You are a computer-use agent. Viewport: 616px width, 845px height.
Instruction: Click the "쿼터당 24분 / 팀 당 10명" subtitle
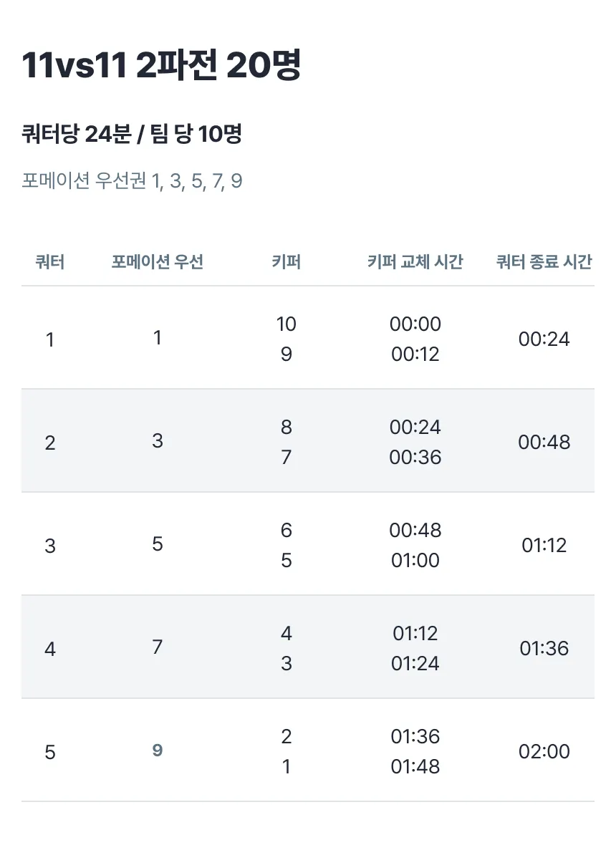point(132,134)
